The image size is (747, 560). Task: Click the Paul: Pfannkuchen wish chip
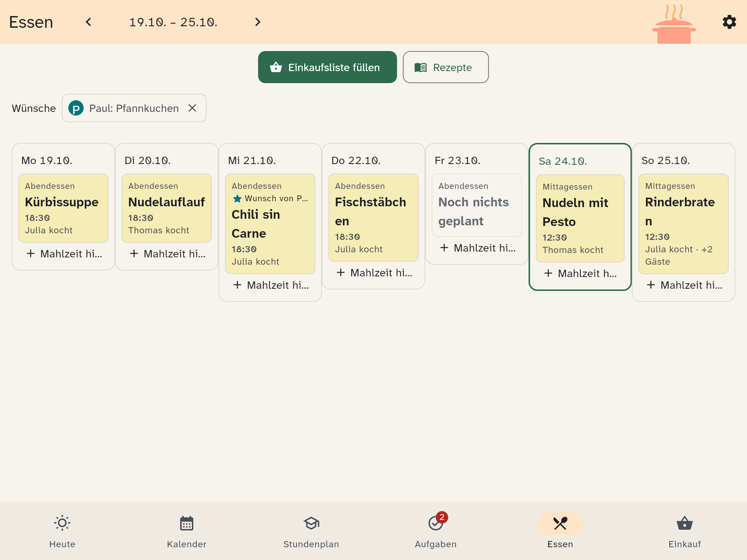pos(134,108)
